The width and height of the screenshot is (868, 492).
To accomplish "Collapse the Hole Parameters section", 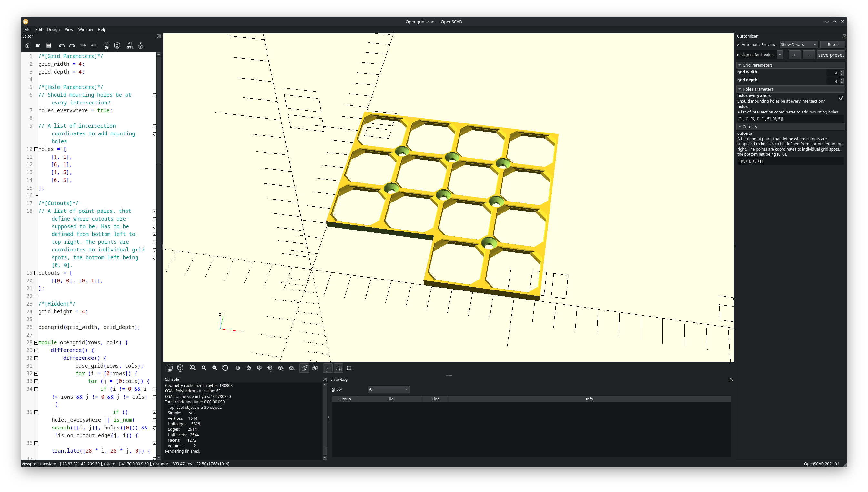I will (790, 89).
